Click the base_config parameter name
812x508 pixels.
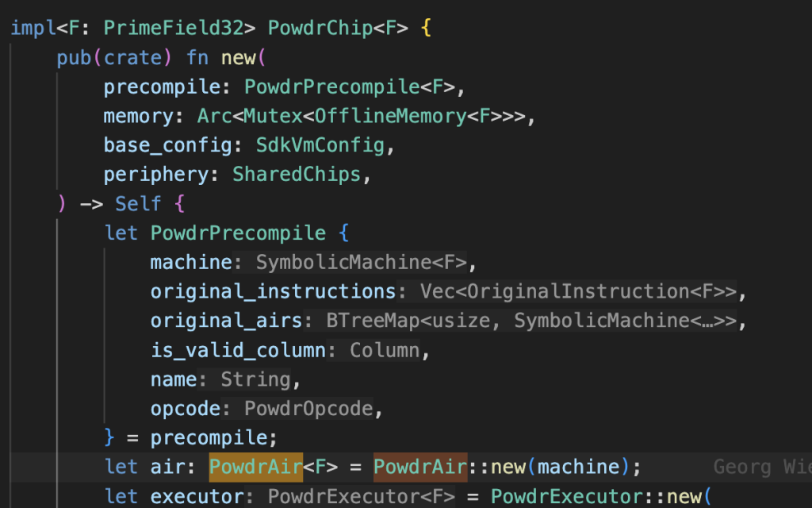(167, 145)
